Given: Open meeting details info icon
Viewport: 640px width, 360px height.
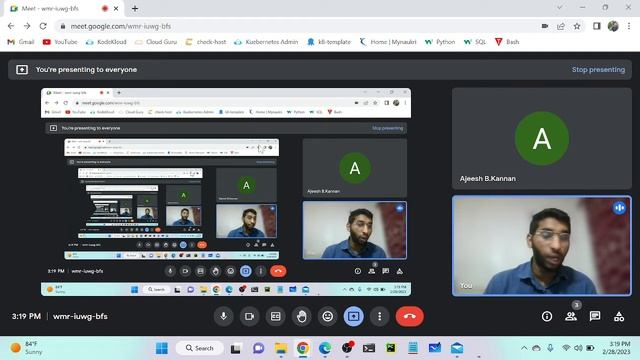Looking at the screenshot, I should click(547, 316).
